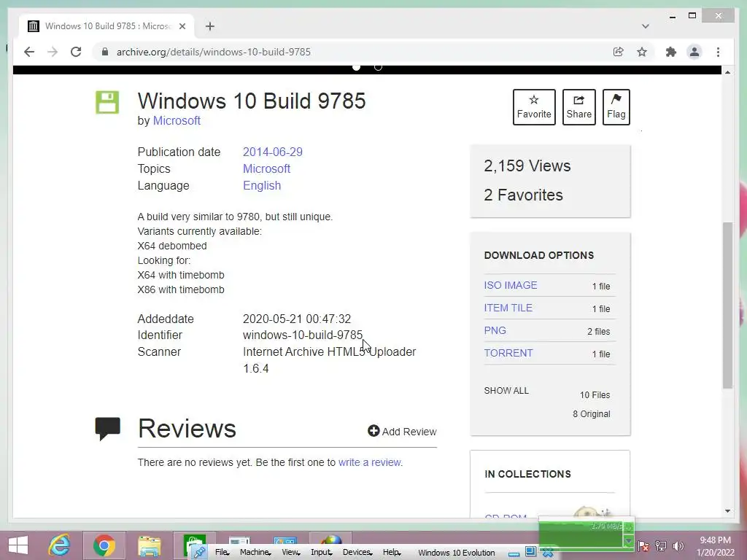Open the Microsoft author link
747x560 pixels.
pyautogui.click(x=177, y=121)
